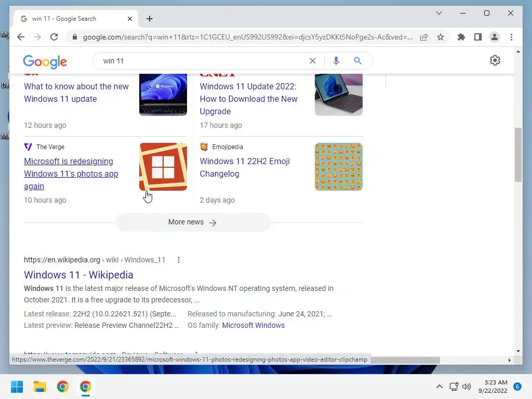Viewport: 532px width, 399px height.
Task: Click the browser address bar URL
Action: coord(248,37)
